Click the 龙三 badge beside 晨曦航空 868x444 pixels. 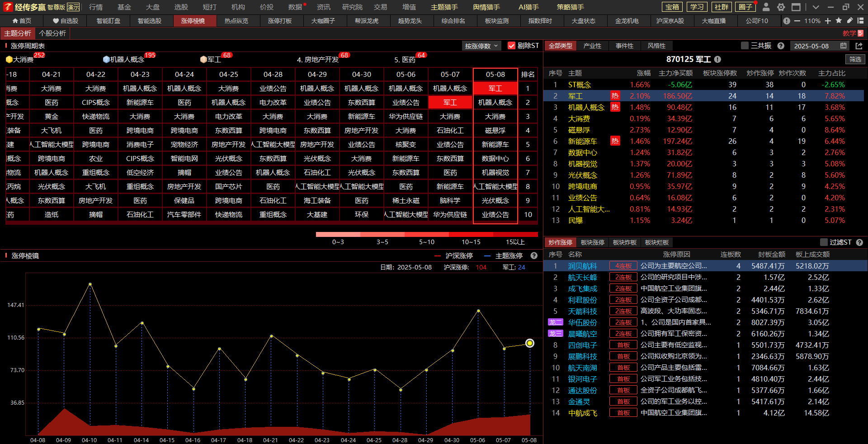(x=556, y=334)
